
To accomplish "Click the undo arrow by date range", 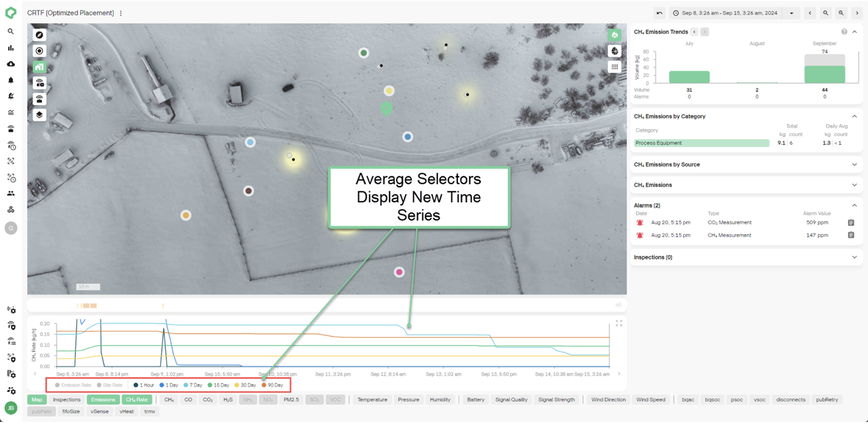I will tap(659, 13).
